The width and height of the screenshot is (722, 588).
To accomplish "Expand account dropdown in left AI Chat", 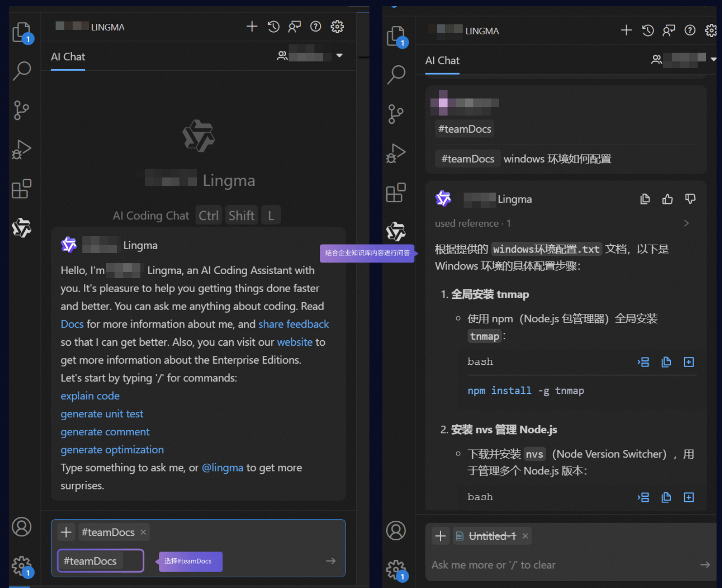I will [x=339, y=56].
